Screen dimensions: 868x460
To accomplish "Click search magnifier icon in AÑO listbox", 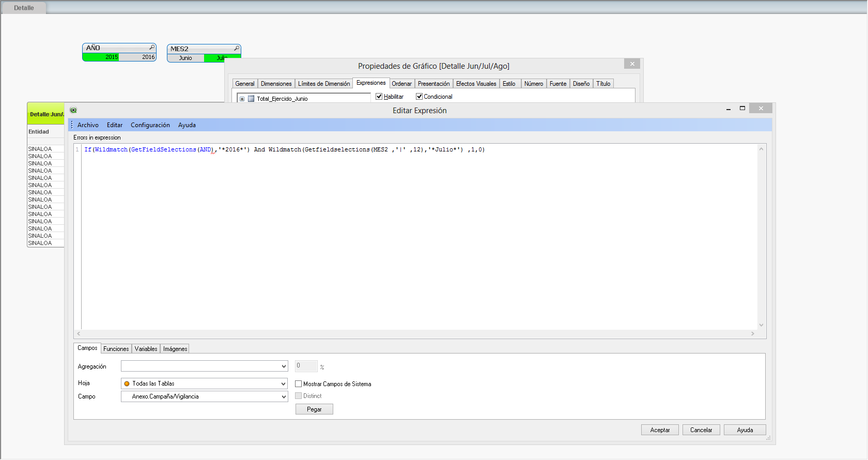I will tap(152, 48).
